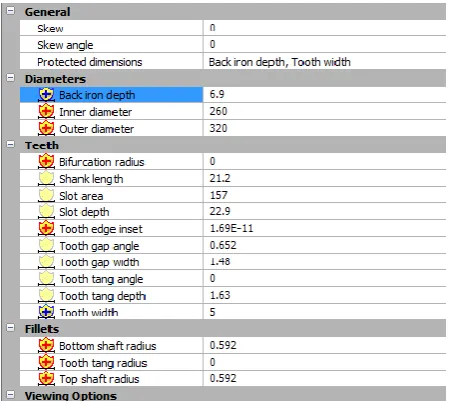
Task: Collapse the Diameters section
Action: (11, 78)
